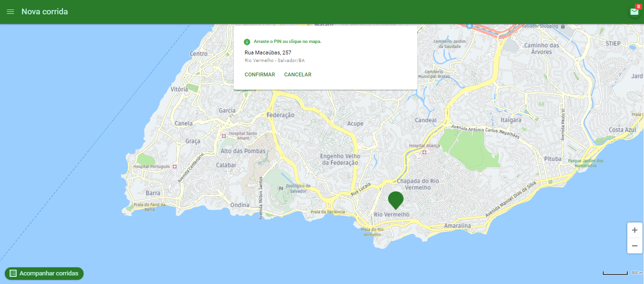This screenshot has height=284, width=644.
Task: Open the messages envelope with badge 8
Action: (634, 12)
